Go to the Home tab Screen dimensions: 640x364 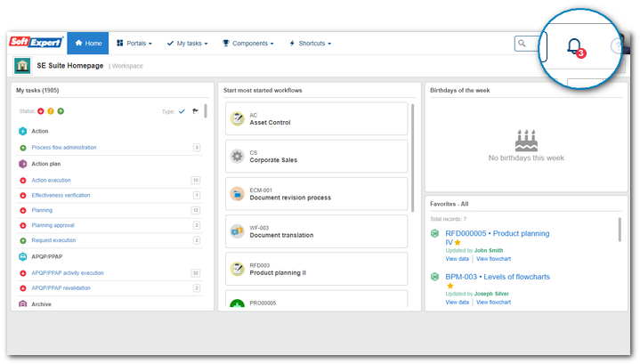[88, 44]
